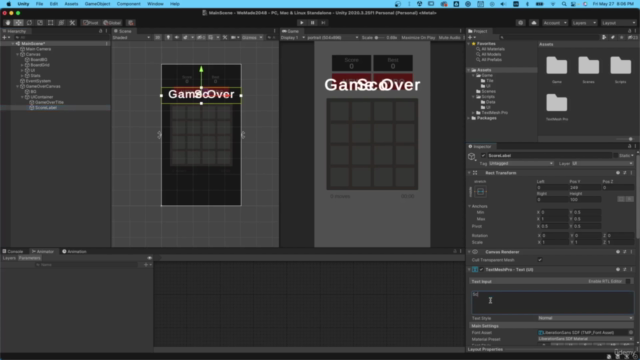Toggle Static checkbox in Inspector
Viewport: 640px width, 360px height.
coord(616,156)
